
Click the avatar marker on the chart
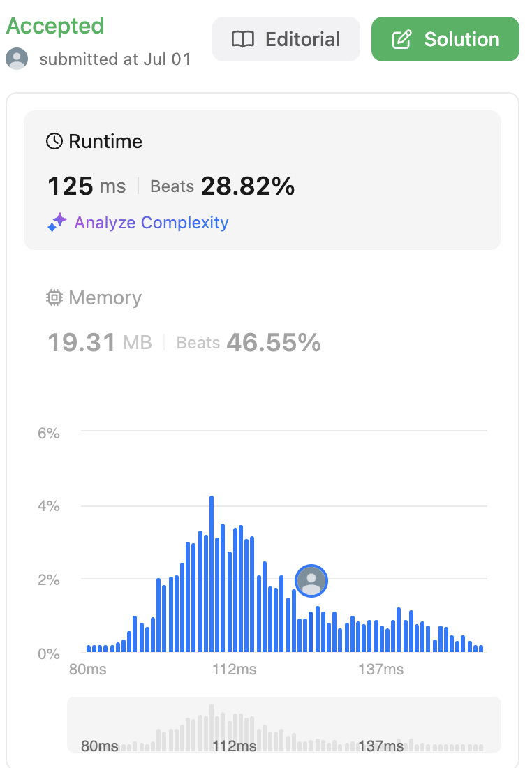coord(311,581)
